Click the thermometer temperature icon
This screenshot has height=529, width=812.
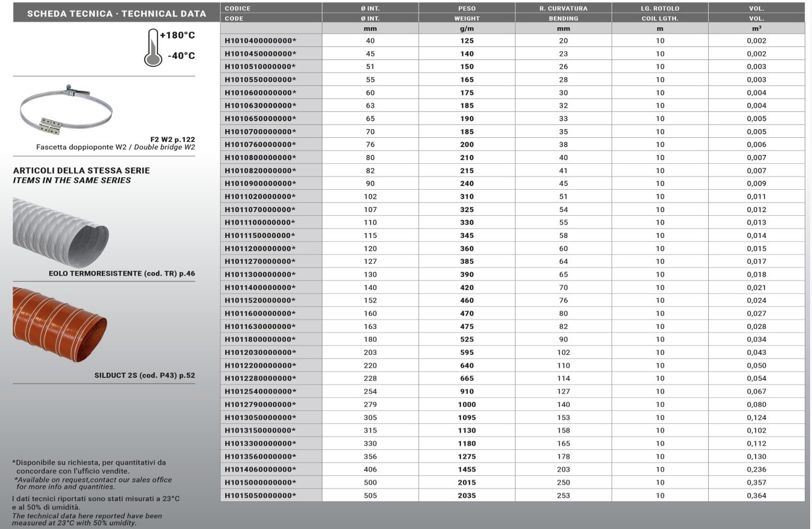152,48
